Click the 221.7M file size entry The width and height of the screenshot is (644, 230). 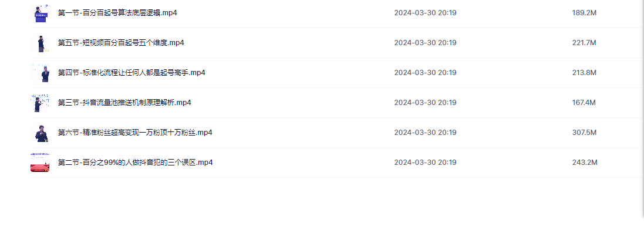584,43
